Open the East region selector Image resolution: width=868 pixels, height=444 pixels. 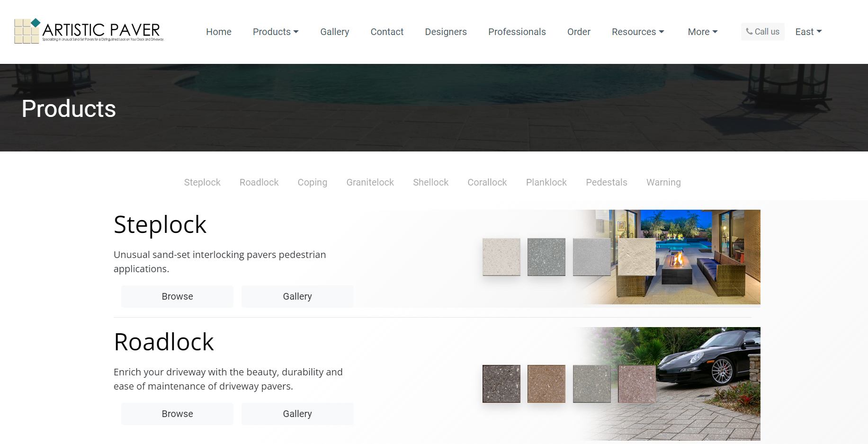pyautogui.click(x=808, y=32)
